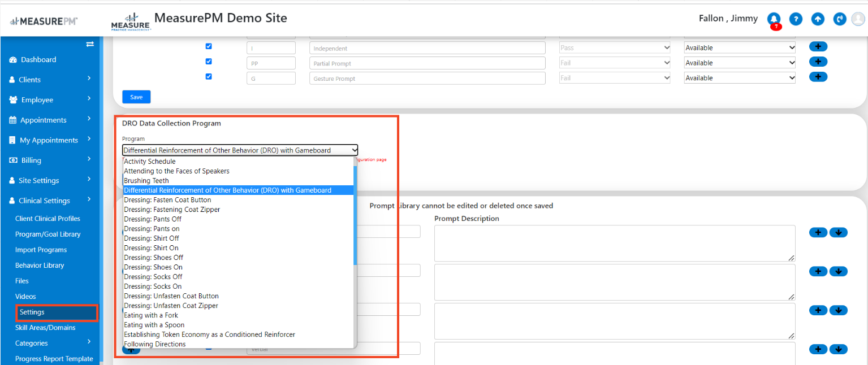
Task: Open the user profile avatar
Action: [858, 19]
